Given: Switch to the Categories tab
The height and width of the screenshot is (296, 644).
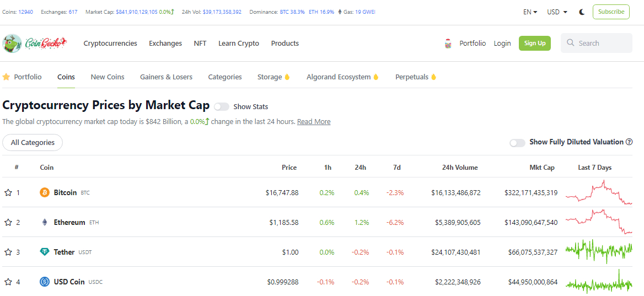Looking at the screenshot, I should (225, 77).
